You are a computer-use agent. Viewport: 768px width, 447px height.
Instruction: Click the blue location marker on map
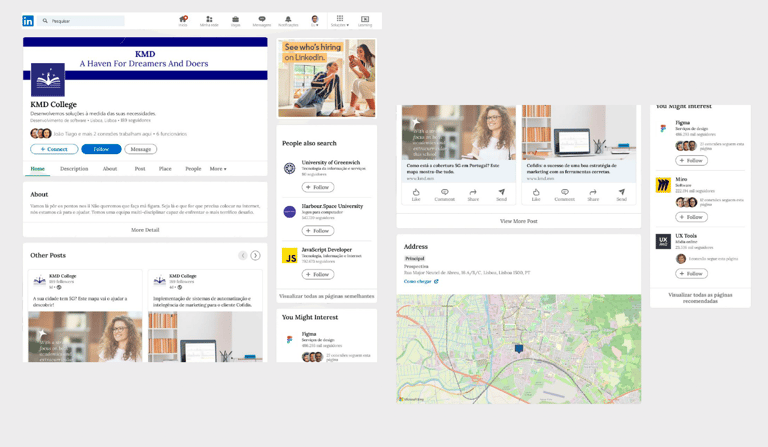(519, 348)
